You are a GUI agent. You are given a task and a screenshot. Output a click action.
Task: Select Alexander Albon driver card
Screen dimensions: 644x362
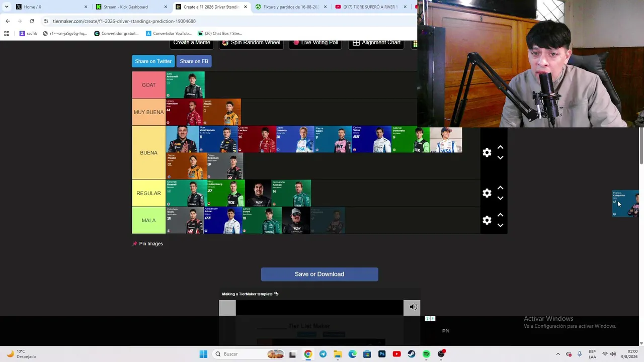pyautogui.click(x=223, y=220)
